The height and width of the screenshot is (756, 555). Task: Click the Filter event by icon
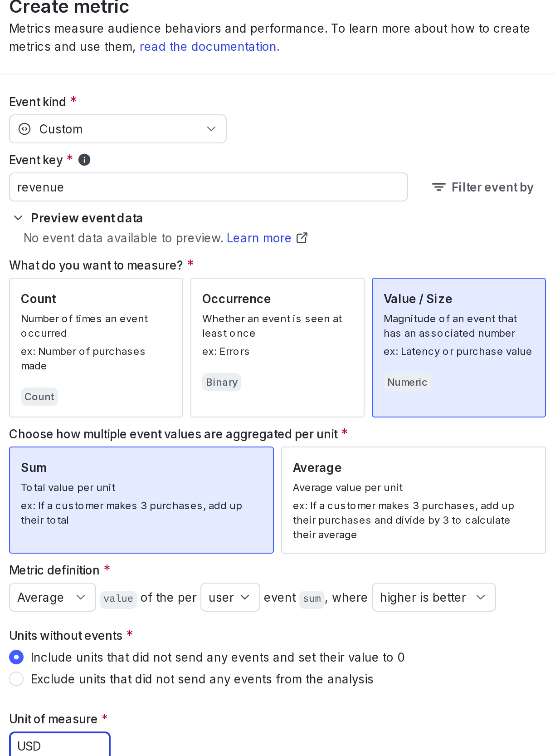[x=438, y=187]
